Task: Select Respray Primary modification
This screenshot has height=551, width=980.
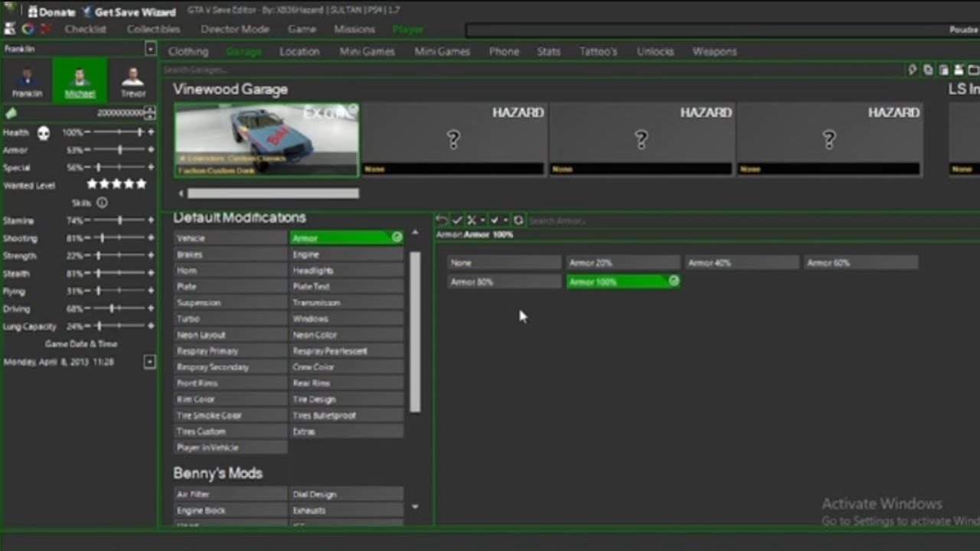Action: 230,350
